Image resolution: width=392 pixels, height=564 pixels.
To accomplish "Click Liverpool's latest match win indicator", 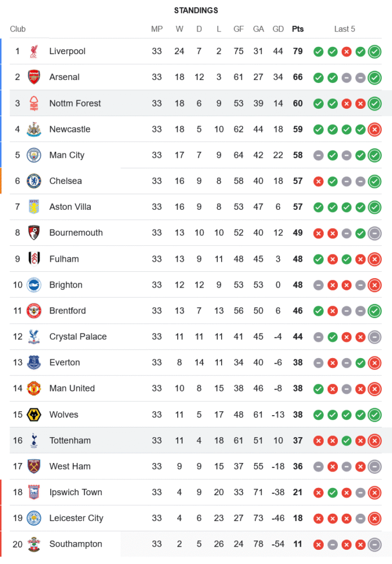I will pos(374,52).
